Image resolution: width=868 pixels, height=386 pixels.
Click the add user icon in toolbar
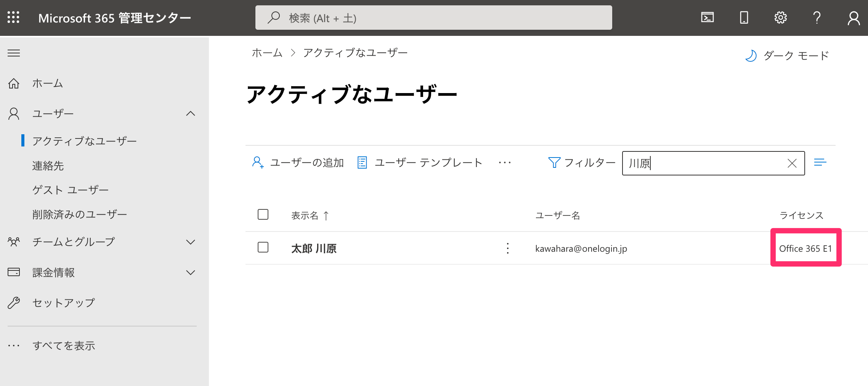click(258, 162)
